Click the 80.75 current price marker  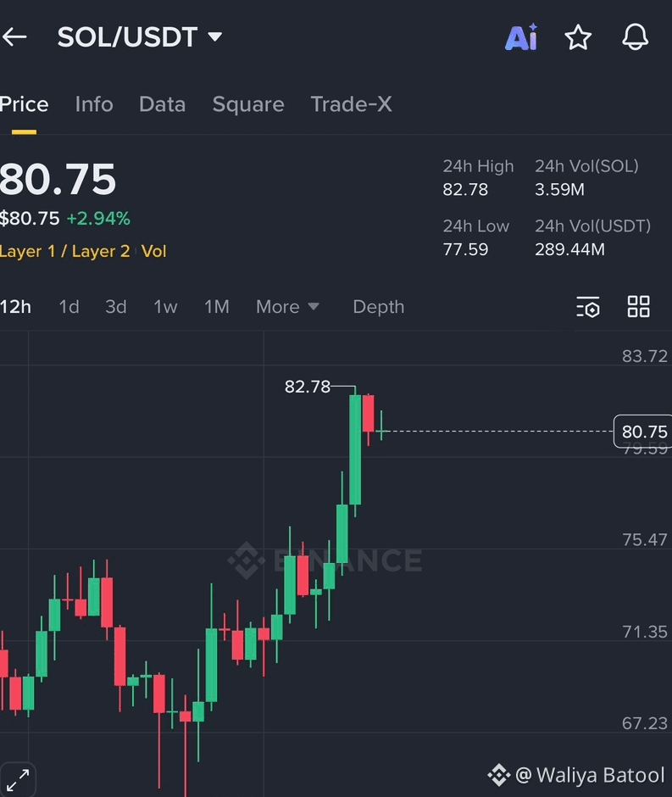coord(643,432)
